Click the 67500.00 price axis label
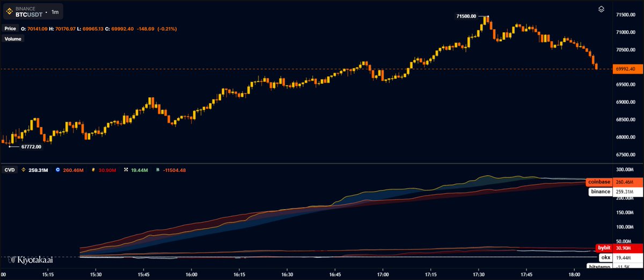The width and height of the screenshot is (644, 280). tap(626, 154)
